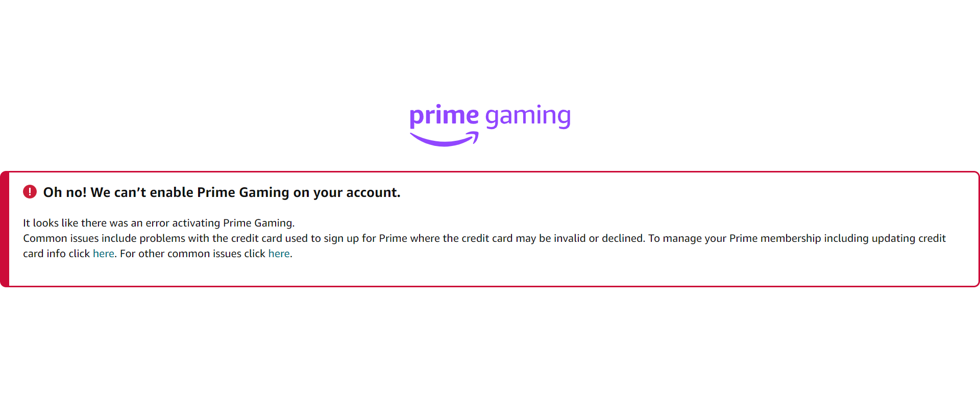Image resolution: width=980 pixels, height=398 pixels.
Task: Click the exclamation mark inside the red circle
Action: click(x=30, y=192)
